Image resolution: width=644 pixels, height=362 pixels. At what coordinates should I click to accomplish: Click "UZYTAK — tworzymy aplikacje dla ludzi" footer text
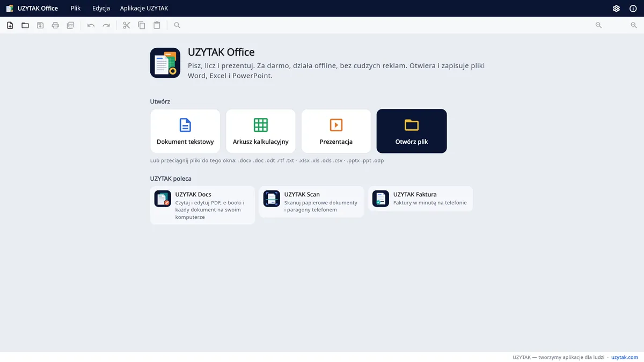pyautogui.click(x=559, y=357)
